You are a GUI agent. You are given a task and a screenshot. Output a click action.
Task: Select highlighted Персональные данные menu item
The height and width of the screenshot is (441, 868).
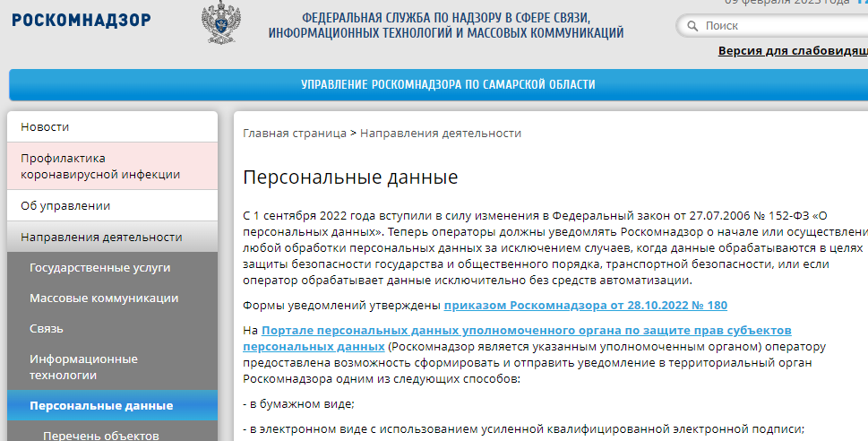[112, 405]
